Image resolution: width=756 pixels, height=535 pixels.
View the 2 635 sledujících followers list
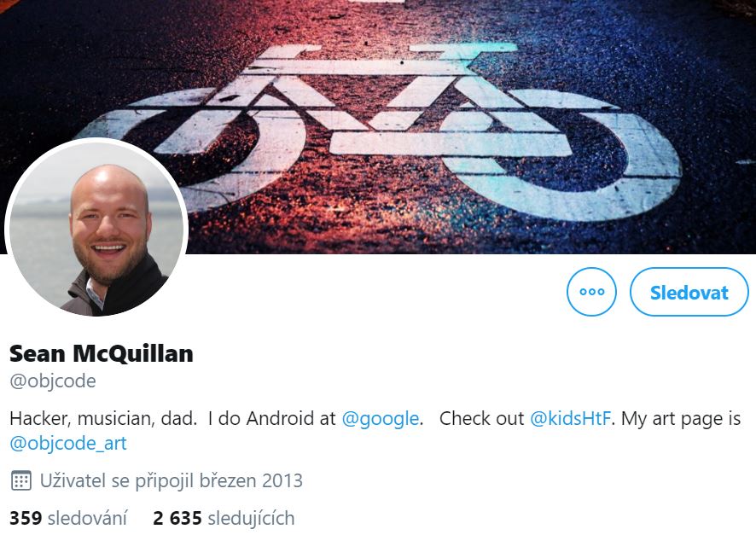tap(224, 518)
